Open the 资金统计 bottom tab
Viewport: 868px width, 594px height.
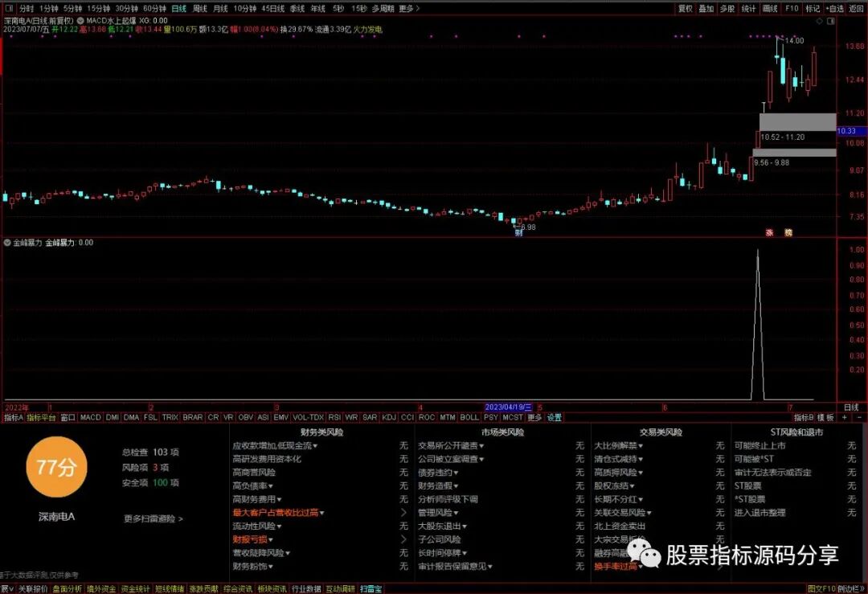(x=135, y=589)
